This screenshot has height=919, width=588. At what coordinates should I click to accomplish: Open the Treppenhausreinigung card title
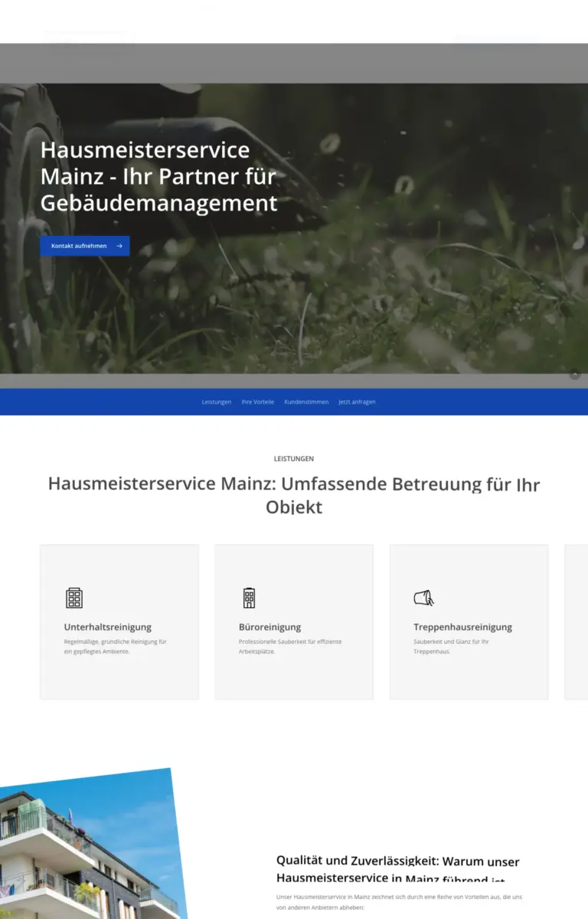click(463, 627)
